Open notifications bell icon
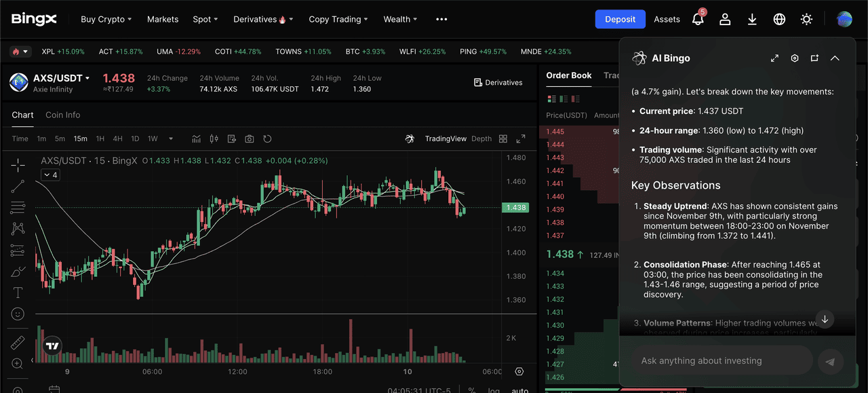Screen dimensions: 868x393 698,19
